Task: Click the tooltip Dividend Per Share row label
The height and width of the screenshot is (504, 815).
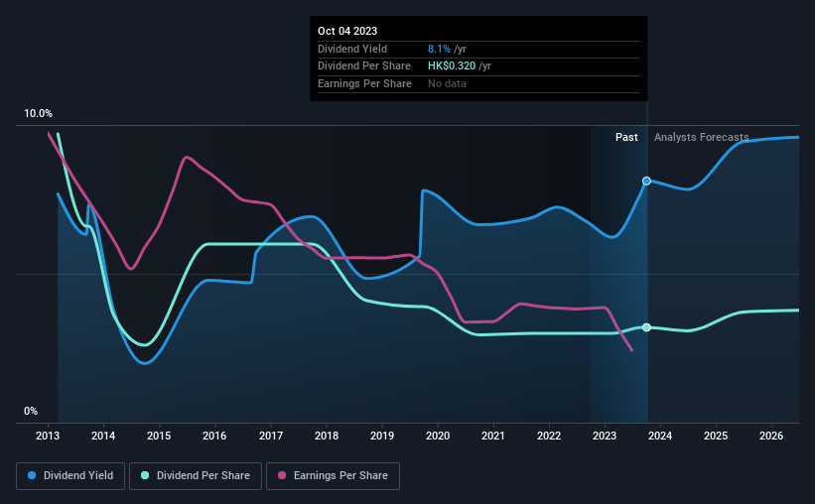Action: [x=364, y=66]
